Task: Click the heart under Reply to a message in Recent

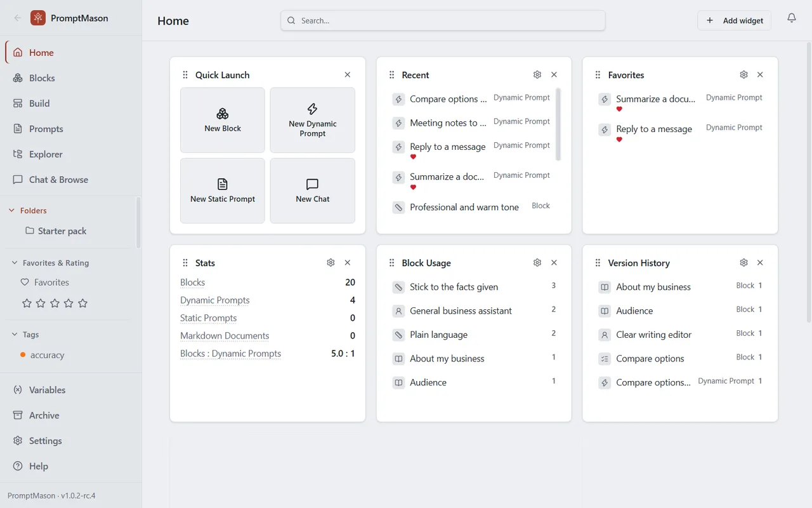Action: pyautogui.click(x=413, y=157)
